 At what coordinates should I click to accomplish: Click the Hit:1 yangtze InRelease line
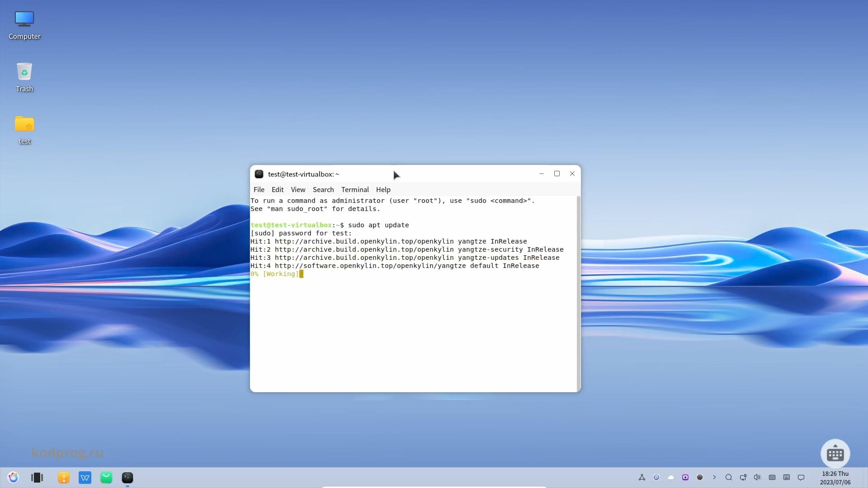[389, 241]
